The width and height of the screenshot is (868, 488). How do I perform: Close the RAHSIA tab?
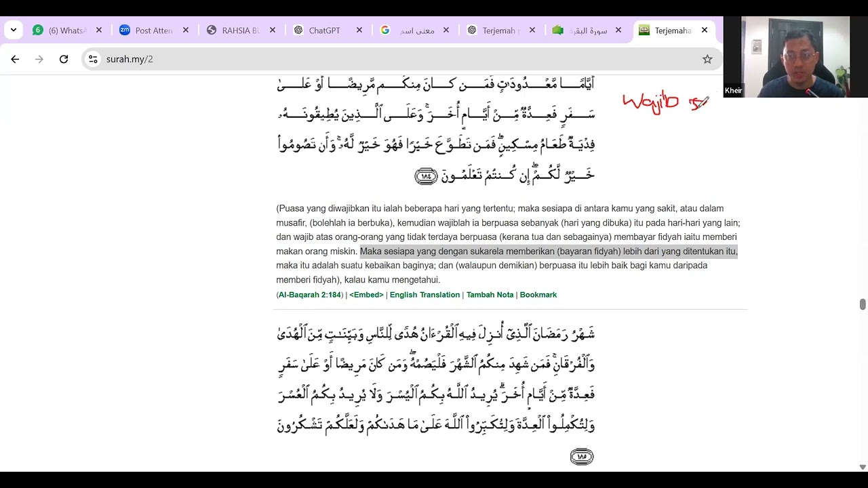(273, 30)
